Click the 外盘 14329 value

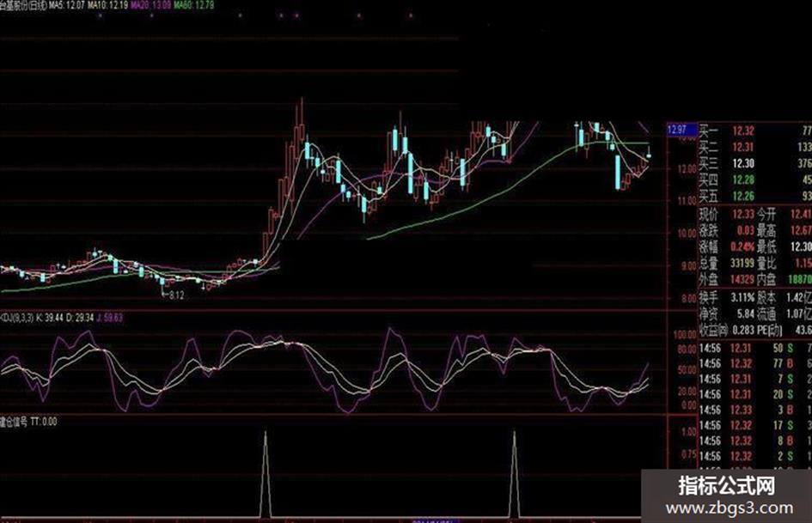742,280
